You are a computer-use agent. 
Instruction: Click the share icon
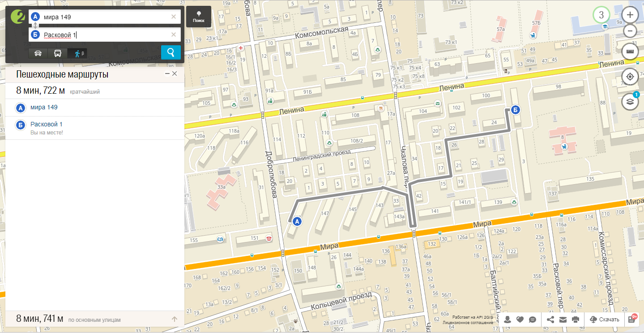pos(550,320)
